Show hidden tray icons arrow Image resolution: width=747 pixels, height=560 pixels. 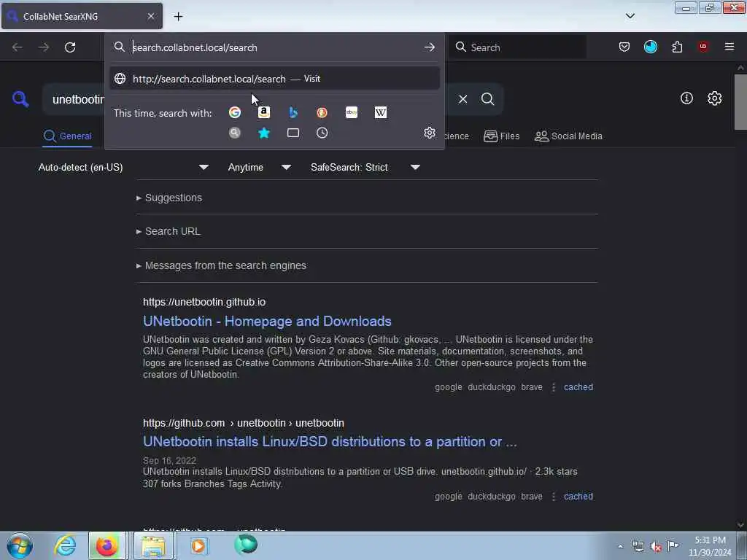[620, 546]
